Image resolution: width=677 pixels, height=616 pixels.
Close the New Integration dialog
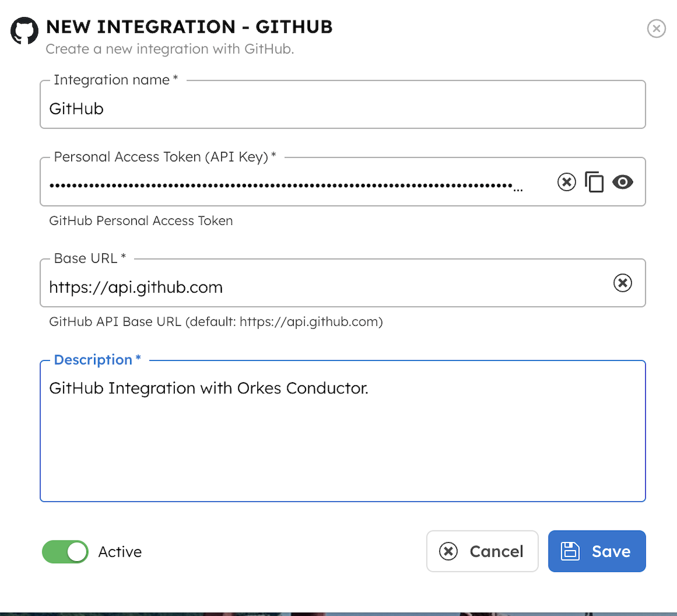pos(656,28)
